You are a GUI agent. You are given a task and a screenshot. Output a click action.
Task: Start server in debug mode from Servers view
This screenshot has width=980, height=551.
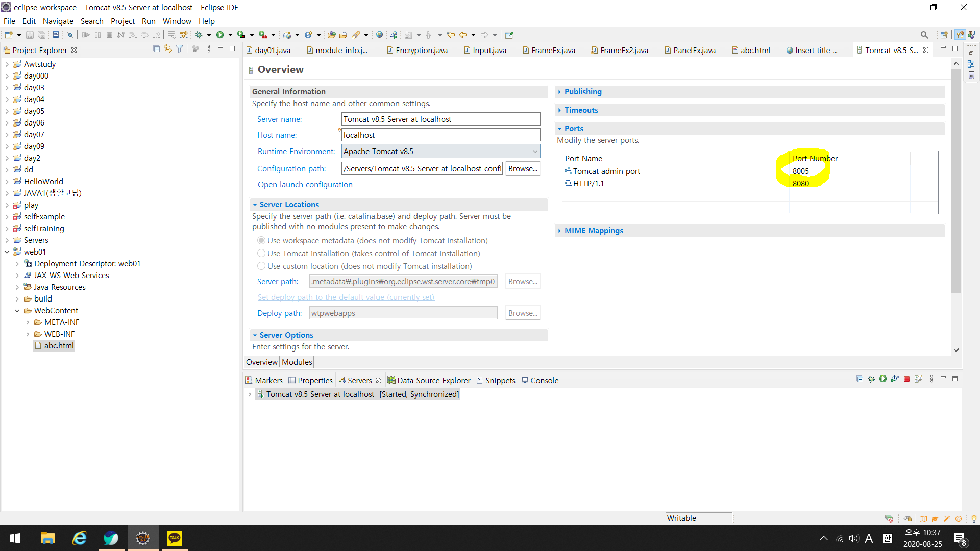[871, 379]
